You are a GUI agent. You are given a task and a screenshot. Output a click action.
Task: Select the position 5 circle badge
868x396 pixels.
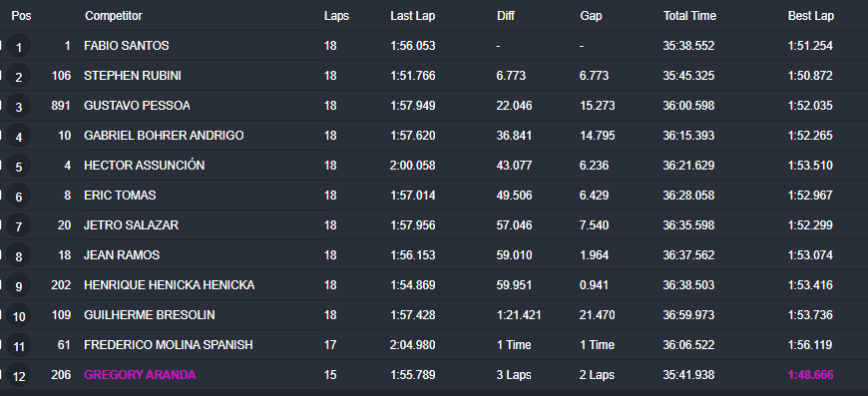[19, 166]
